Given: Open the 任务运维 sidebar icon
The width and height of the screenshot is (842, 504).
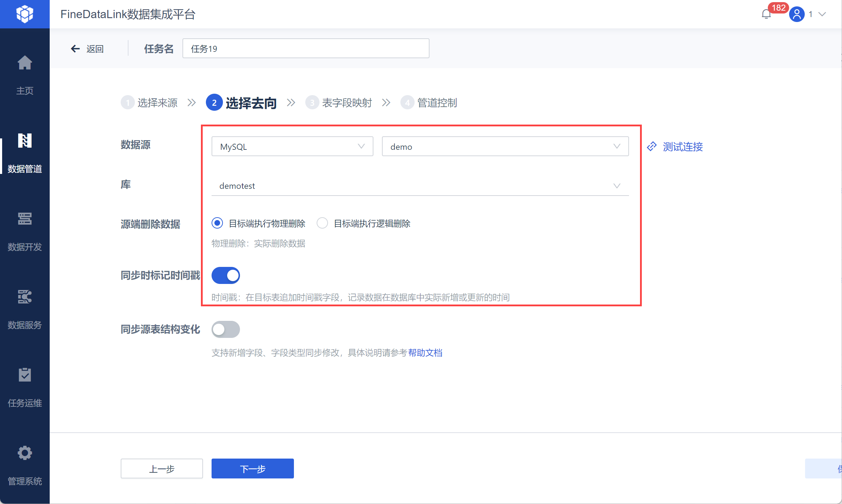Looking at the screenshot, I should coord(24,375).
